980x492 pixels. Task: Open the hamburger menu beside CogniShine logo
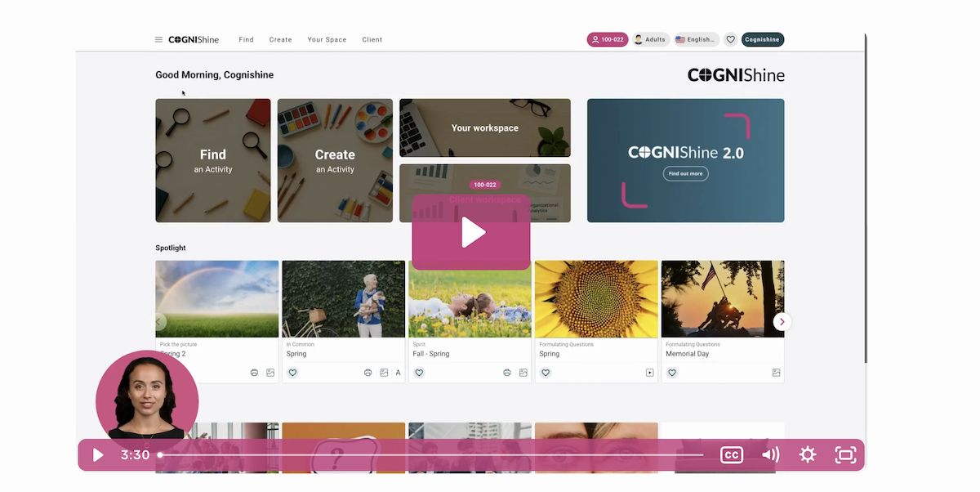pyautogui.click(x=158, y=39)
